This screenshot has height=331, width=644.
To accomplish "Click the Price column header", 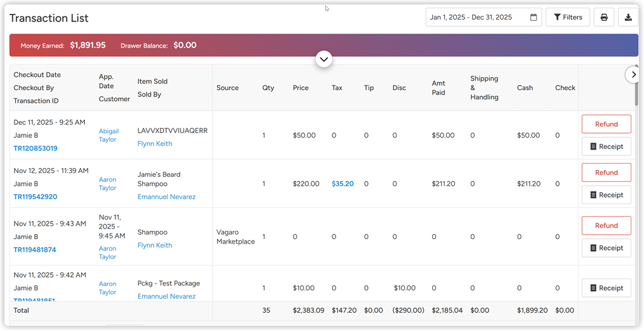I will click(301, 88).
